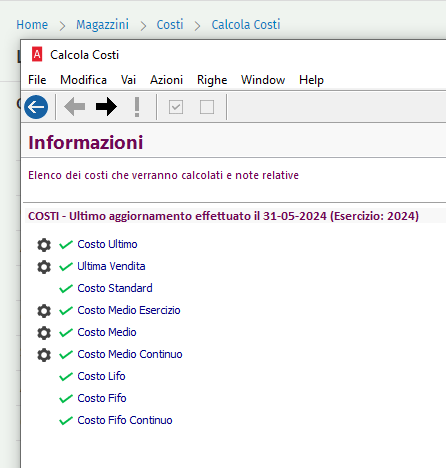Click the grey previous step arrow
This screenshot has height=468, width=446.
[x=74, y=107]
